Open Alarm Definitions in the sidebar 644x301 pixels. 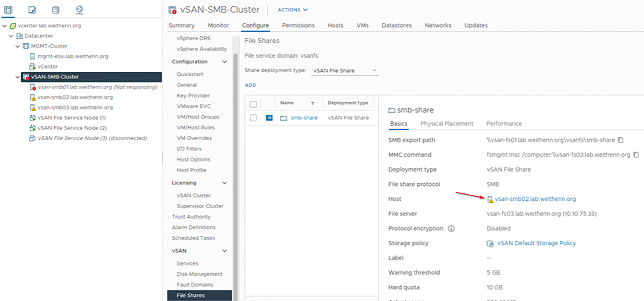coord(194,227)
